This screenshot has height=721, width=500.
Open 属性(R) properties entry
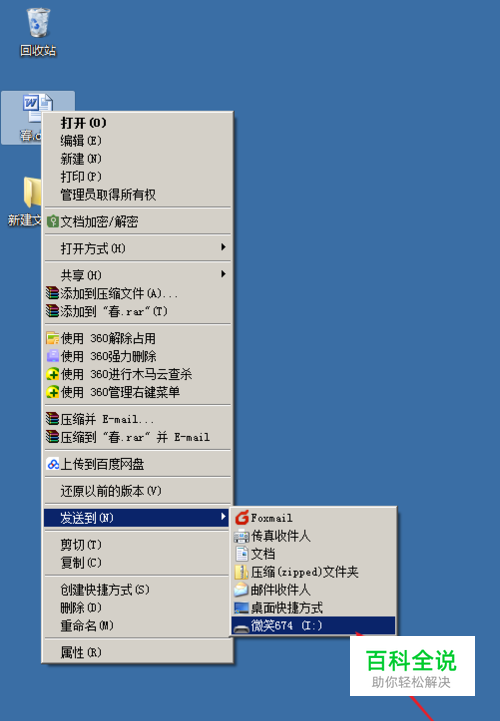click(x=138, y=652)
